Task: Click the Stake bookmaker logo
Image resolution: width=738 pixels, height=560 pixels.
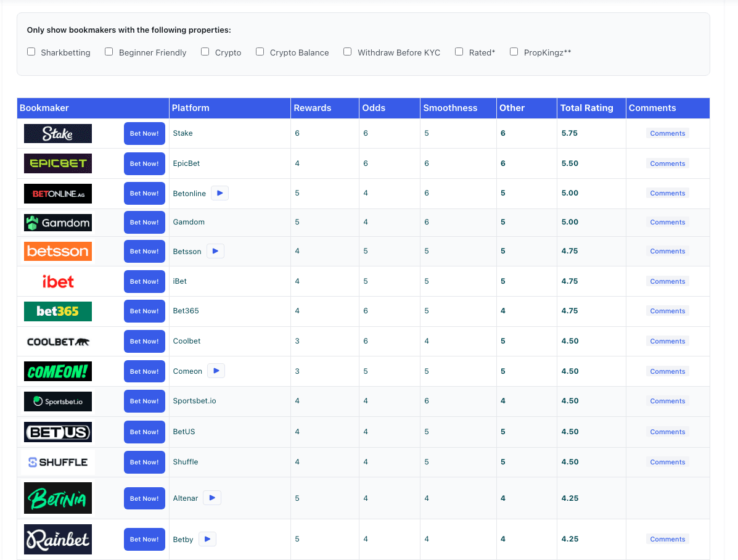Action: (x=58, y=133)
